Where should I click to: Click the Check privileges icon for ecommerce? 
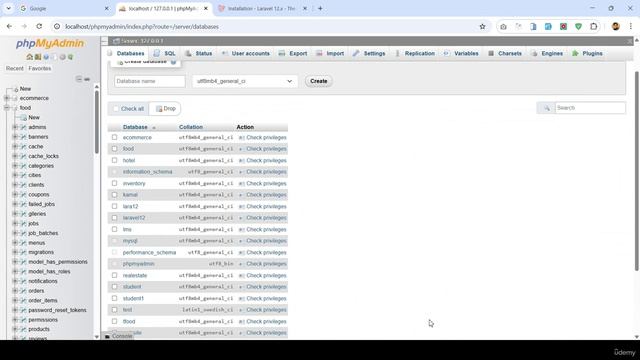[x=241, y=138]
